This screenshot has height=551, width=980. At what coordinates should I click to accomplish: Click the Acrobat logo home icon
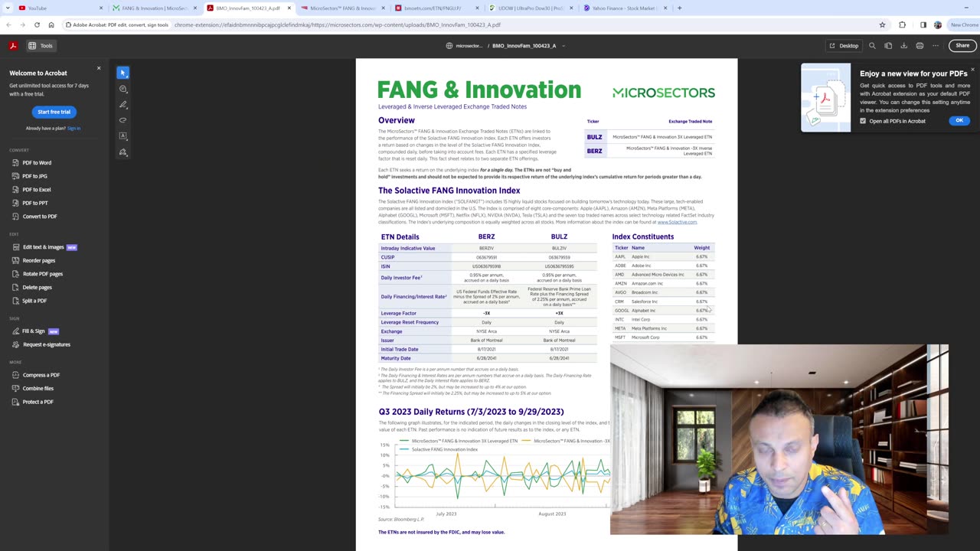point(13,46)
